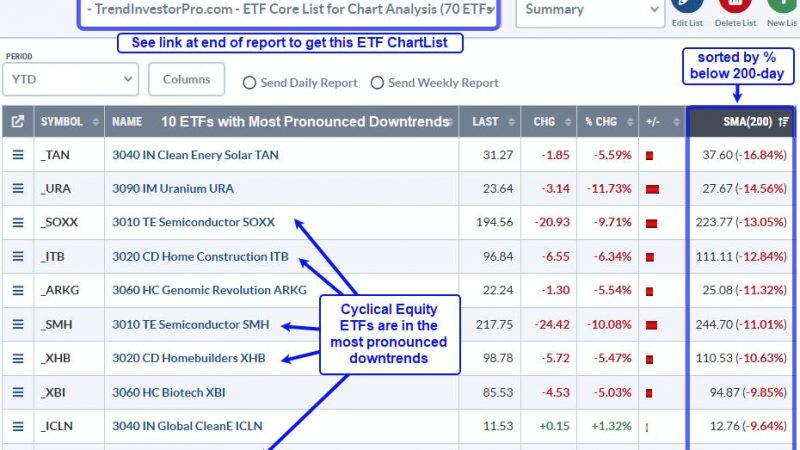Screen dimensions: 800x450
Task: Select the Send Daily Report radio button
Action: pos(249,83)
